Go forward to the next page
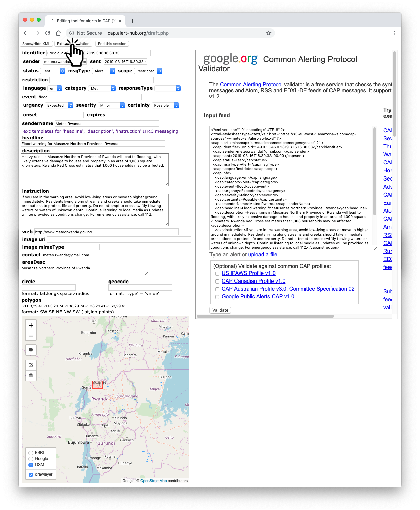This screenshot has width=420, height=510. coord(37,33)
